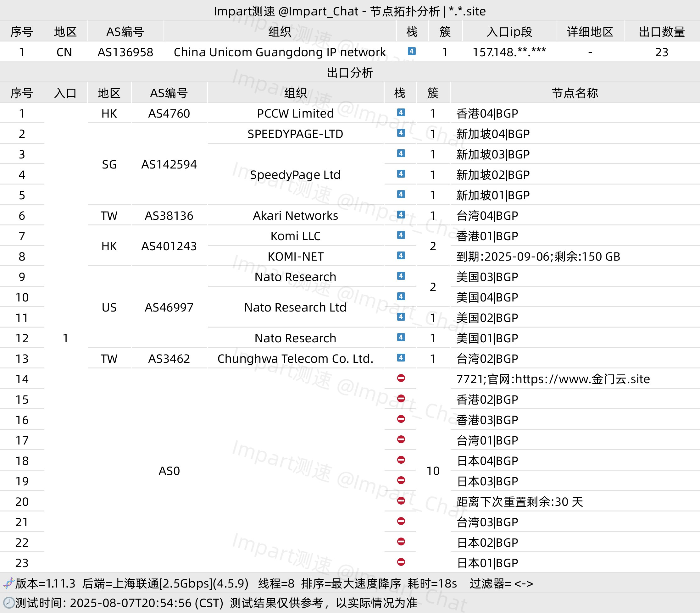Click the cluster value 10 cell
The height and width of the screenshot is (613, 700).
[433, 471]
